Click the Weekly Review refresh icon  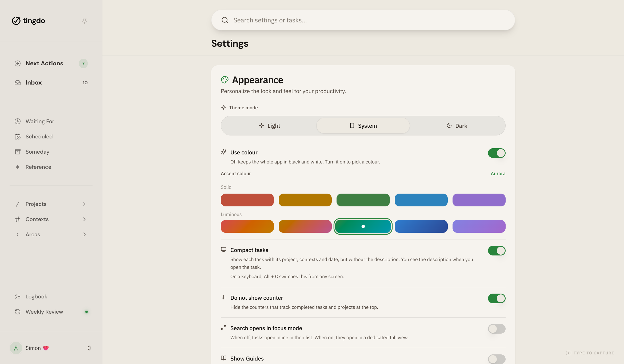click(x=18, y=312)
